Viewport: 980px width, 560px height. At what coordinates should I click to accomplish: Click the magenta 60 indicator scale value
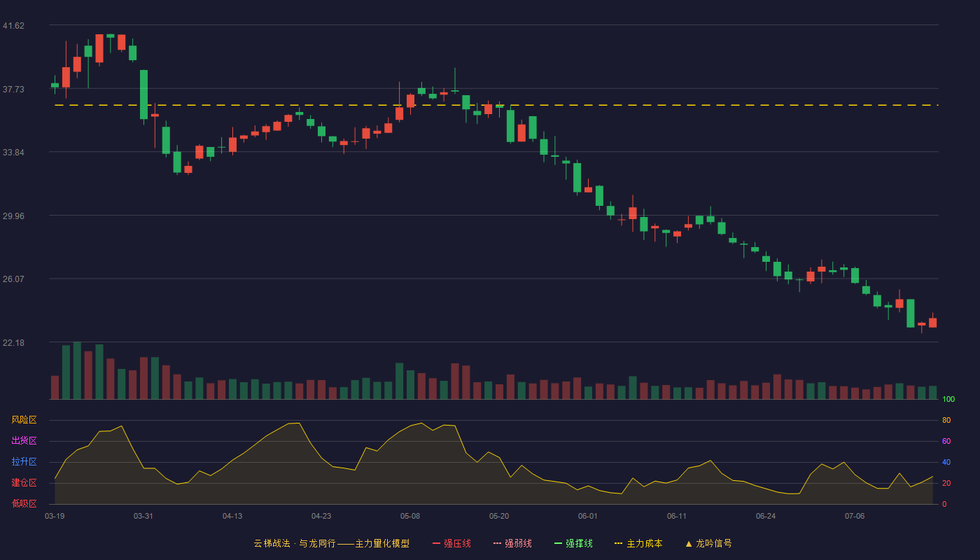pyautogui.click(x=946, y=441)
